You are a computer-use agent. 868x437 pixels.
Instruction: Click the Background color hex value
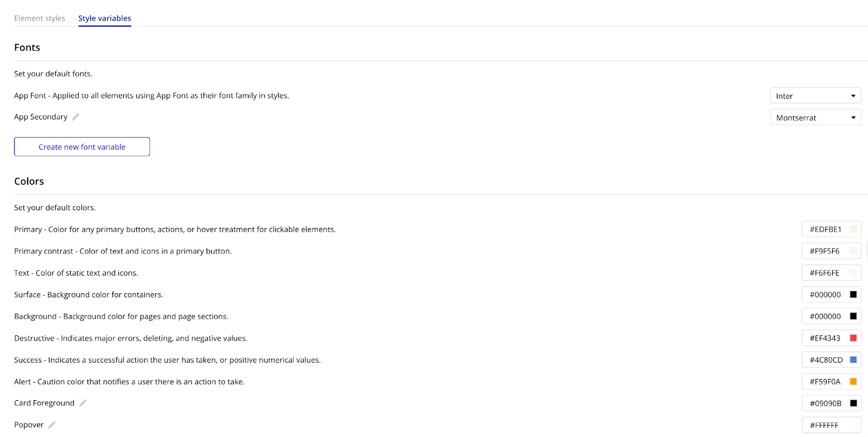[x=825, y=316]
